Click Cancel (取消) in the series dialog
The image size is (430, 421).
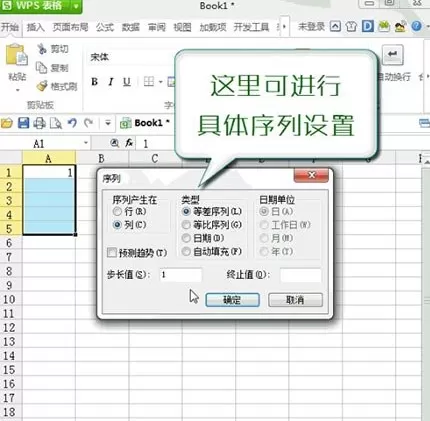coord(295,300)
